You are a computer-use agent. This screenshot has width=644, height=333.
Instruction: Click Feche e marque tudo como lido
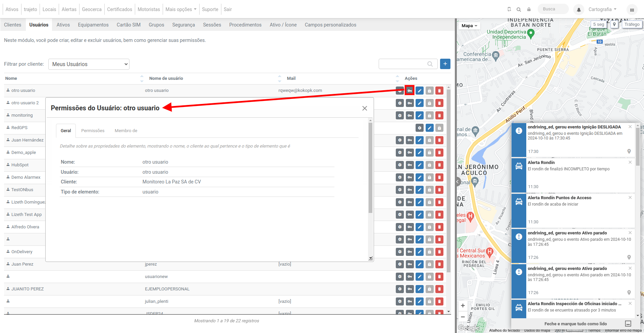tap(575, 324)
